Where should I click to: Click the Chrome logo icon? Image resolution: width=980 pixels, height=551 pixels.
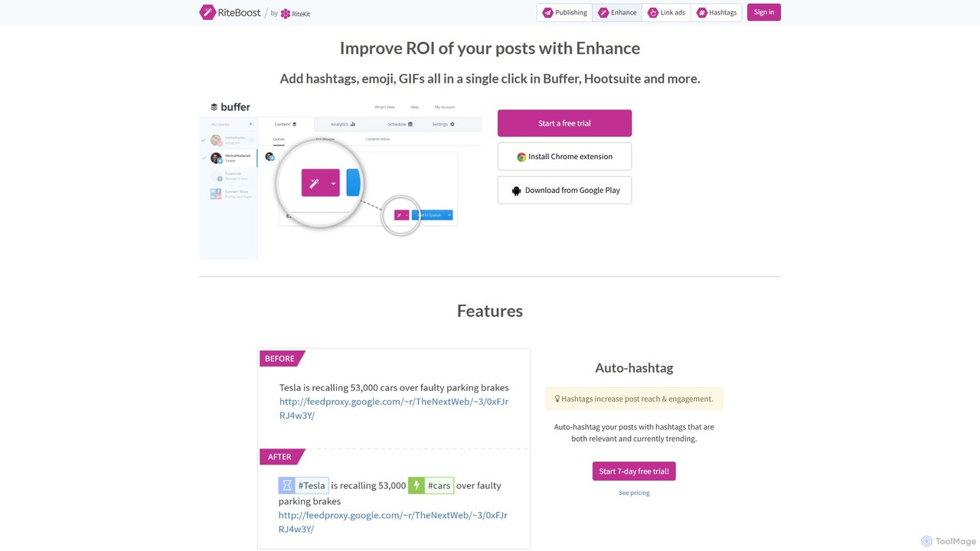(x=521, y=157)
